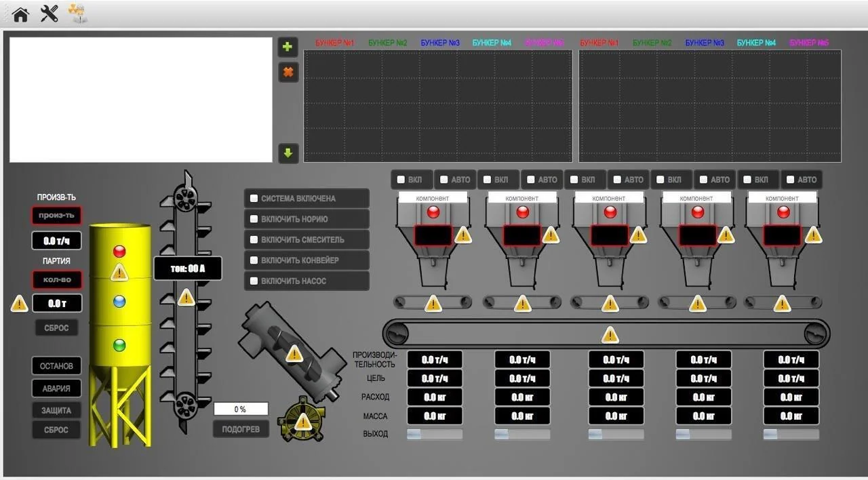
Task: Click the green down-arrow icon
Action: 288,153
